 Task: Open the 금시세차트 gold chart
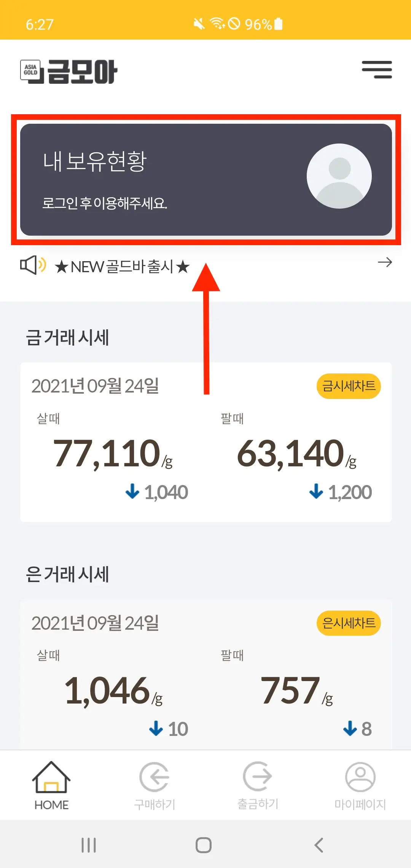click(x=348, y=386)
